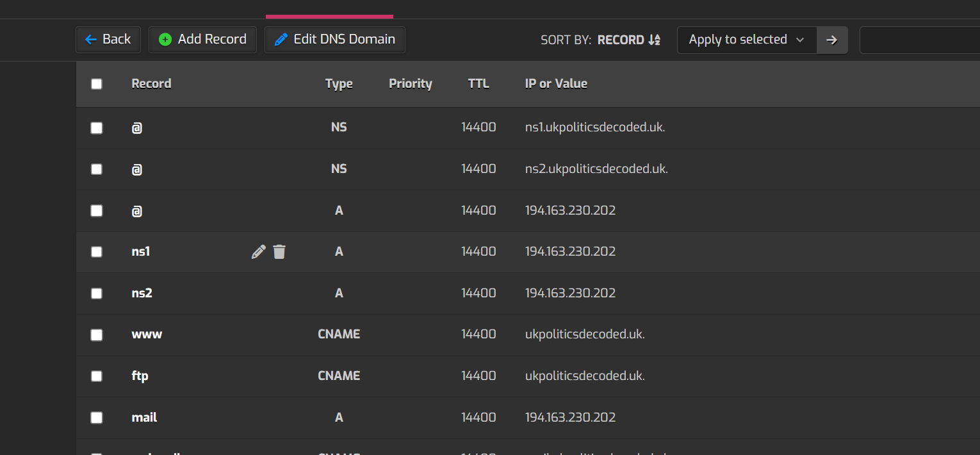Click the arrow button next to Apply to selected
The image size is (980, 455).
(832, 40)
